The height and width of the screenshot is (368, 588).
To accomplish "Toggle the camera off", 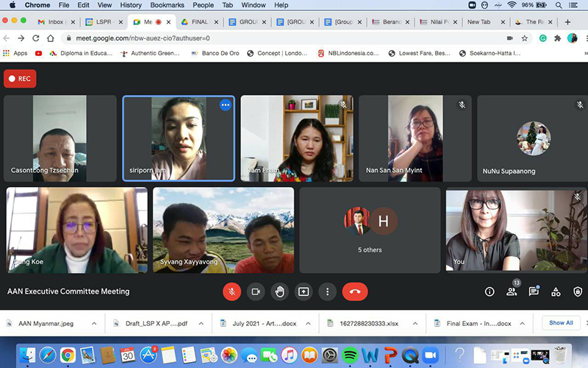I will tap(256, 291).
